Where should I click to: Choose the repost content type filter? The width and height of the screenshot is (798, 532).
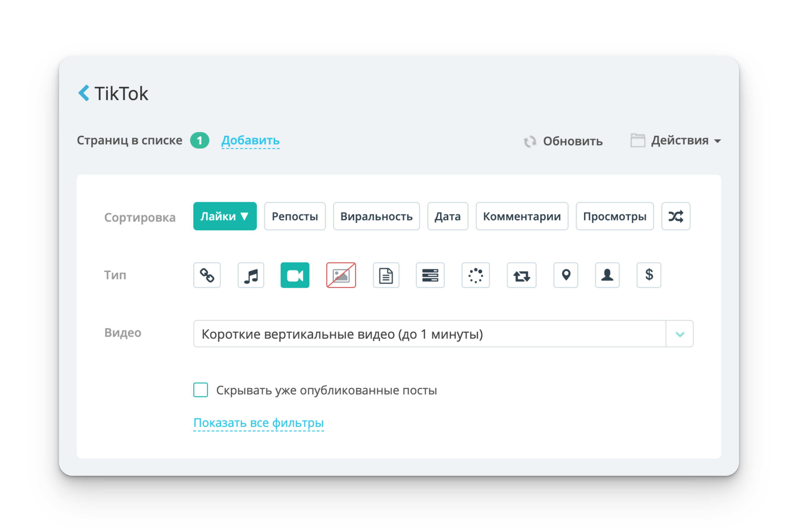tap(430, 275)
